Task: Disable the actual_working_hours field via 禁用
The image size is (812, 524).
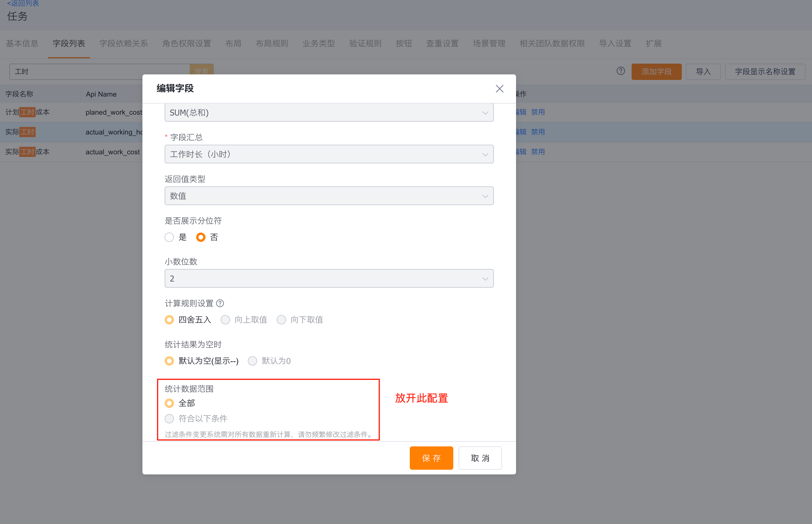Action: 538,132
